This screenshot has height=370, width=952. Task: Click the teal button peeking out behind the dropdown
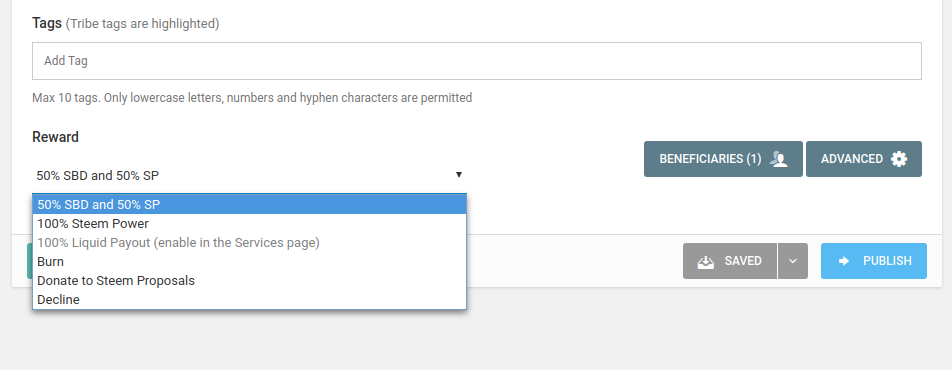30,261
